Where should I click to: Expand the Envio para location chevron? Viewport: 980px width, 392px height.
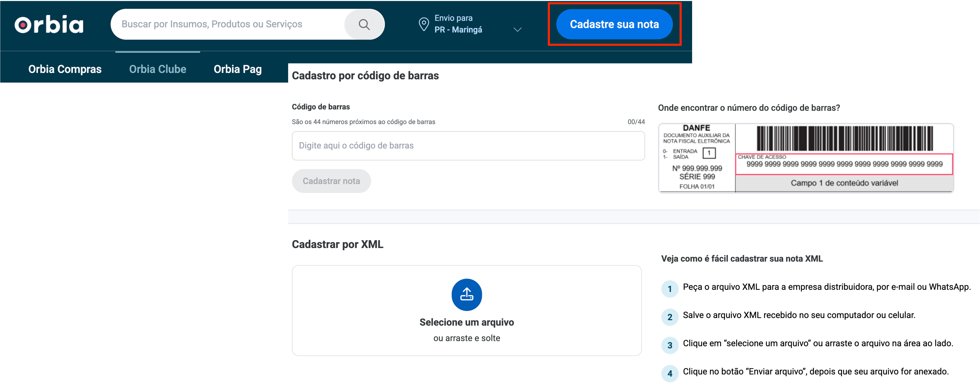point(517,30)
